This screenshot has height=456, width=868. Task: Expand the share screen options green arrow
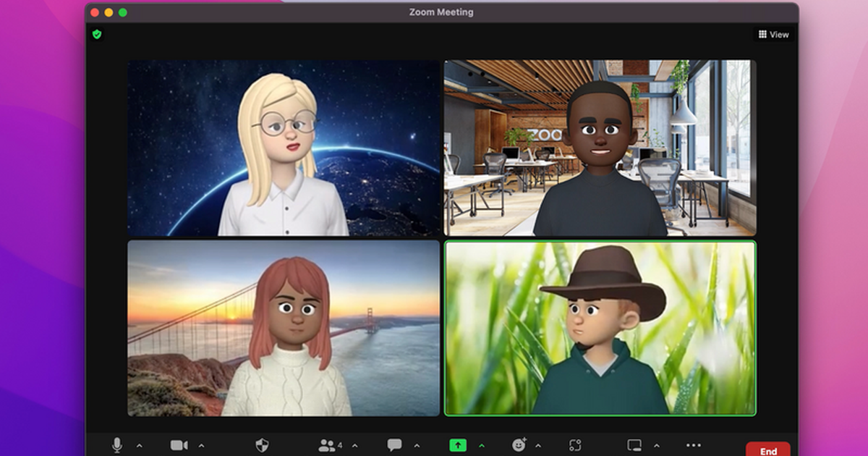[481, 446]
